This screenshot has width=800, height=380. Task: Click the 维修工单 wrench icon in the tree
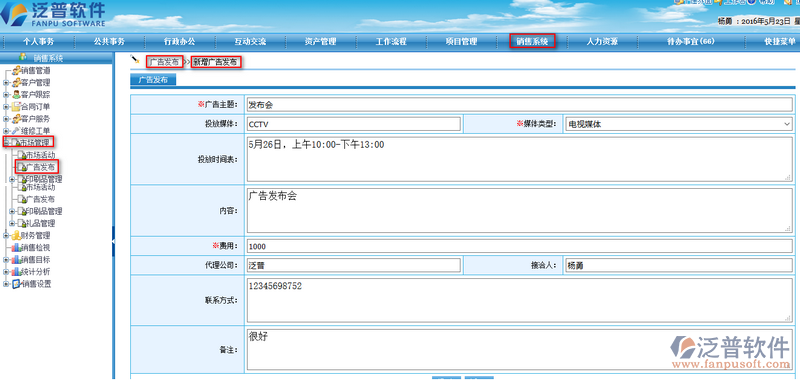[x=16, y=131]
